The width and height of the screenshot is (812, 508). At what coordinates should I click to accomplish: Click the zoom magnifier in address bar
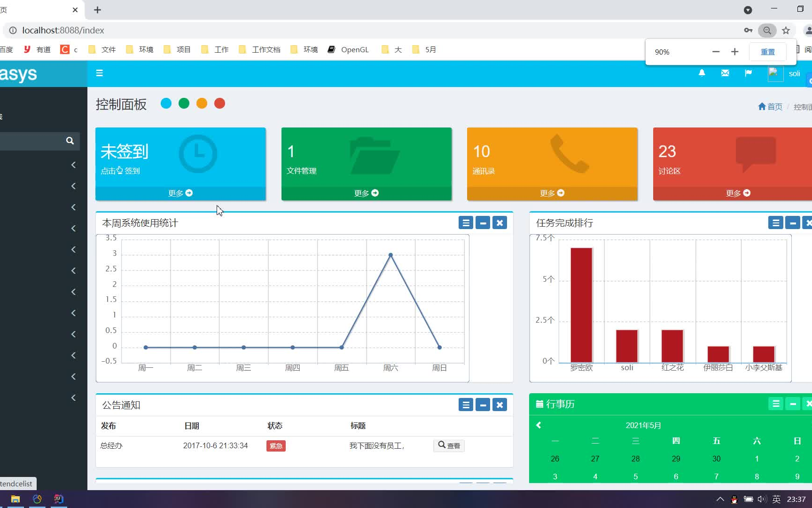coord(767,30)
